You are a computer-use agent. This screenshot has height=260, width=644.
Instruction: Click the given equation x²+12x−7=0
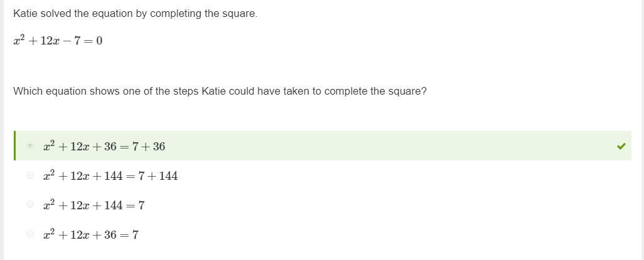tap(58, 41)
